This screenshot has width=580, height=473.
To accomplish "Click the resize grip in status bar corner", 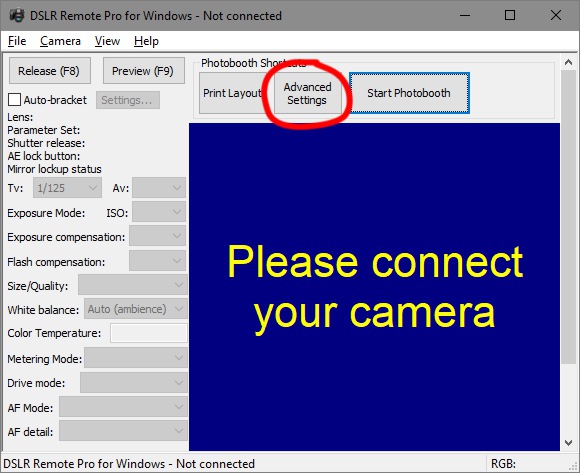I will (574, 467).
